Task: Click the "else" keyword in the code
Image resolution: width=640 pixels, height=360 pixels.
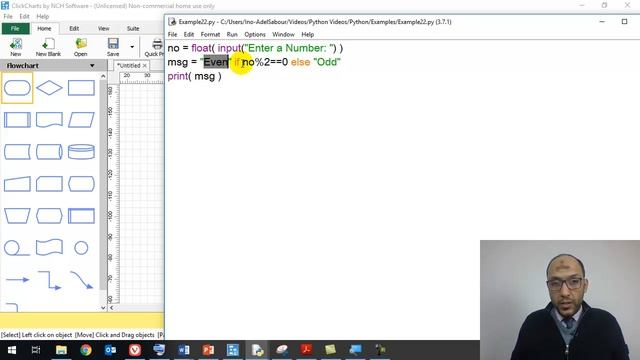Action: 300,62
